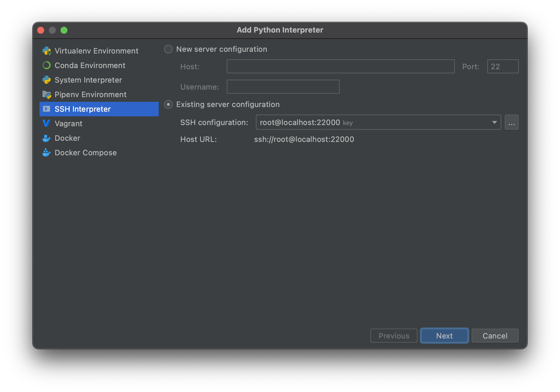Select the Docker Compose interpreter icon

(47, 152)
